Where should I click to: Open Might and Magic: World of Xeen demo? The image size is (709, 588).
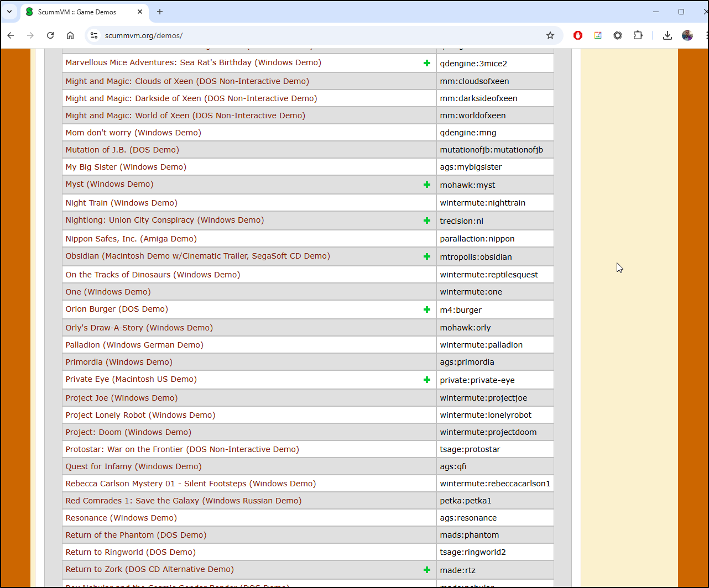(x=185, y=116)
